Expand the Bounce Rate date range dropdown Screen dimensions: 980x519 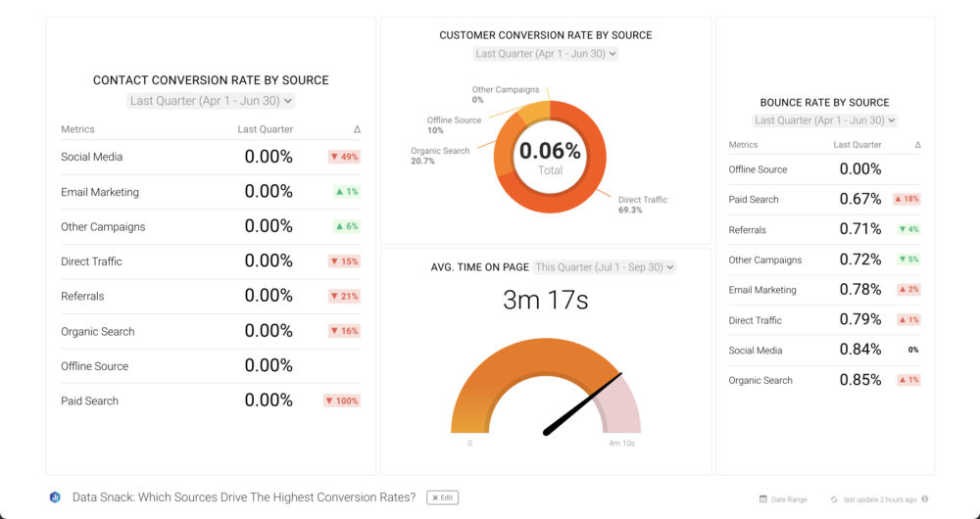coord(824,120)
